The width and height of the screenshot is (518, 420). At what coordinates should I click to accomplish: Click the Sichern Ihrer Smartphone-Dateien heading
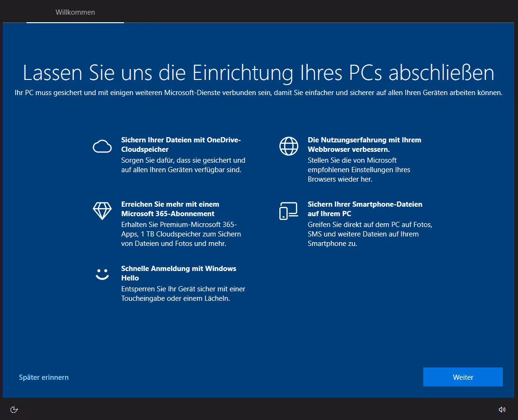point(365,209)
